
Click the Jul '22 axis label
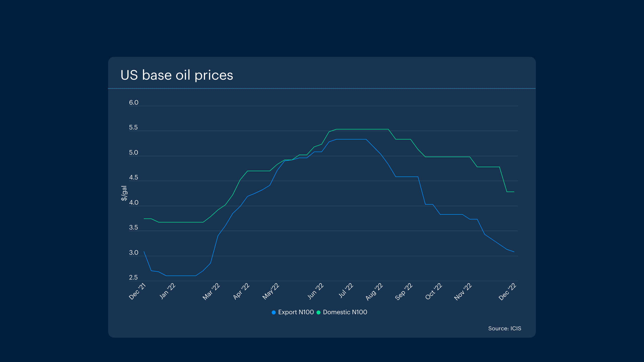coord(346,291)
